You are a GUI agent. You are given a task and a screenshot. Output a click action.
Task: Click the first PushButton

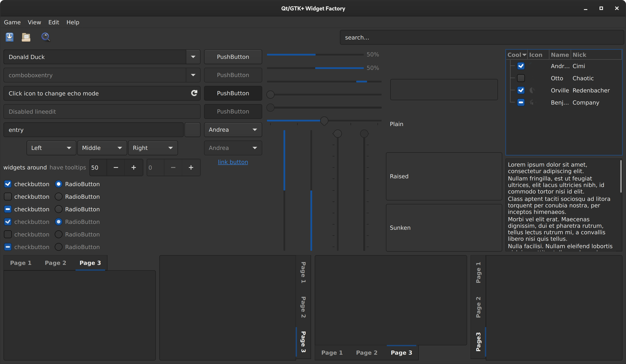click(x=233, y=57)
